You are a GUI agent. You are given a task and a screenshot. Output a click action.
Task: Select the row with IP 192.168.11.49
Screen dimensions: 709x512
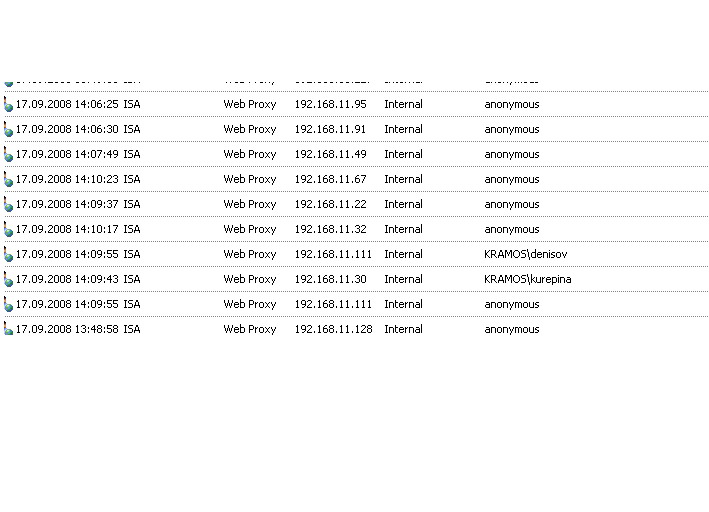click(356, 154)
